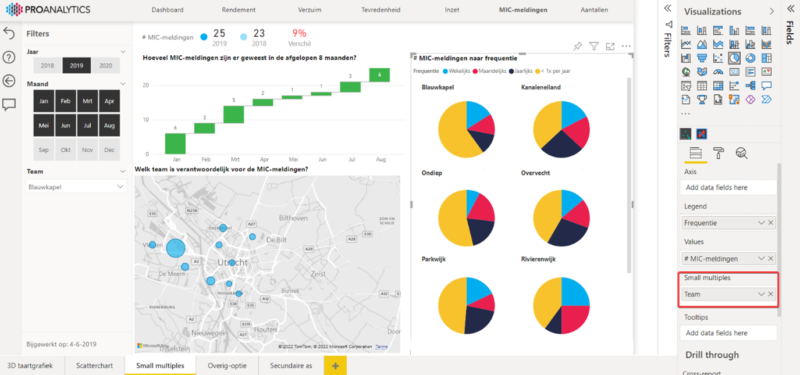Open the Format paint roller tab
This screenshot has width=800, height=375.
click(x=718, y=153)
